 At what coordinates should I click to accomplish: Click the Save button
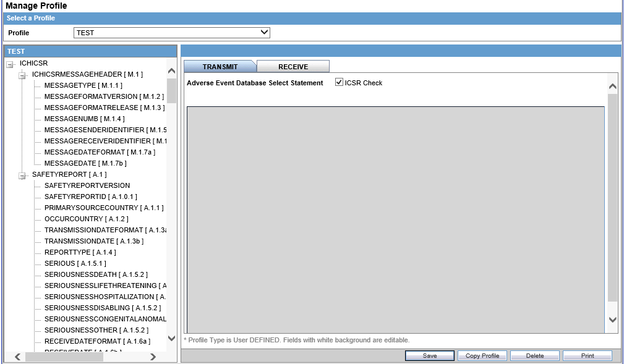[x=429, y=355]
